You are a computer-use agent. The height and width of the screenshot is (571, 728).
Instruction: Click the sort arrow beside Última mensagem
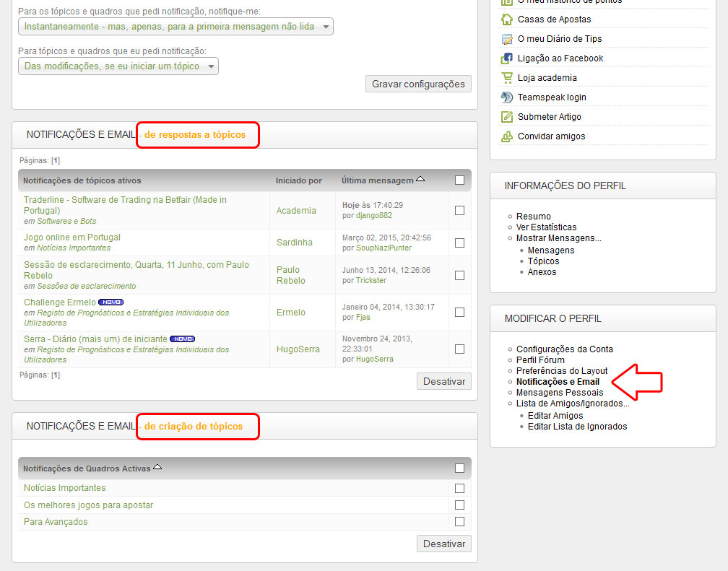420,180
